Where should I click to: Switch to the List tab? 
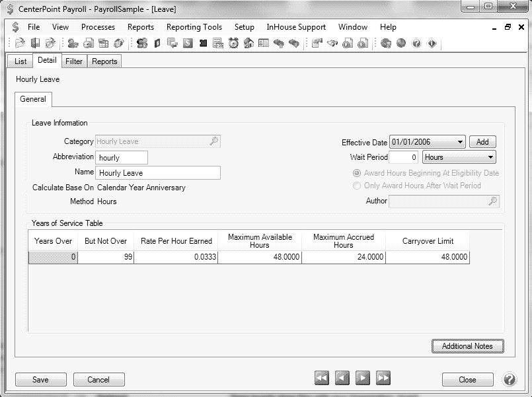click(x=20, y=61)
